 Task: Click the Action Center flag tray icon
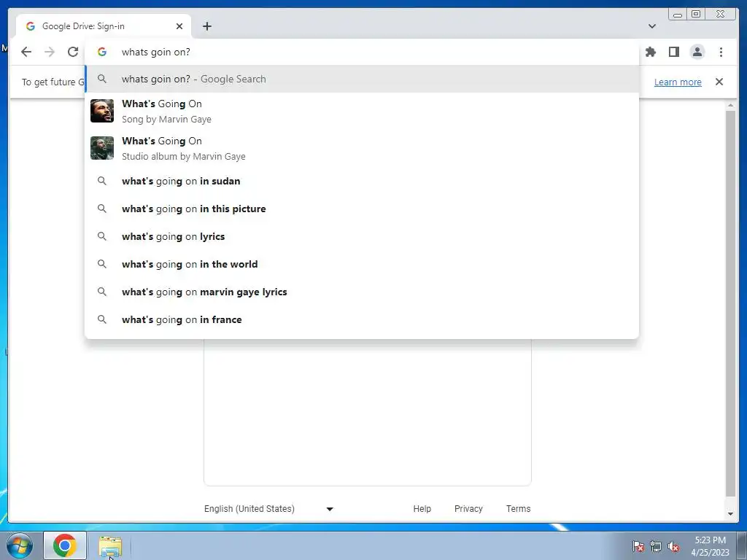638,546
